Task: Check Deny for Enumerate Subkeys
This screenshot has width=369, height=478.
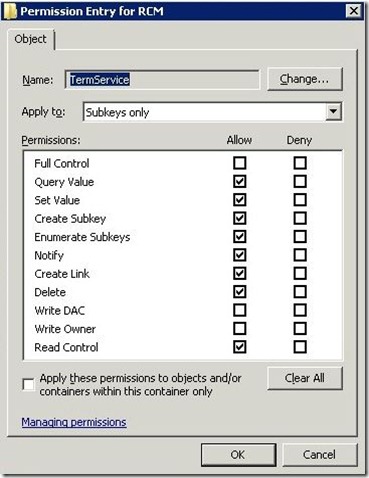Action: [300, 237]
